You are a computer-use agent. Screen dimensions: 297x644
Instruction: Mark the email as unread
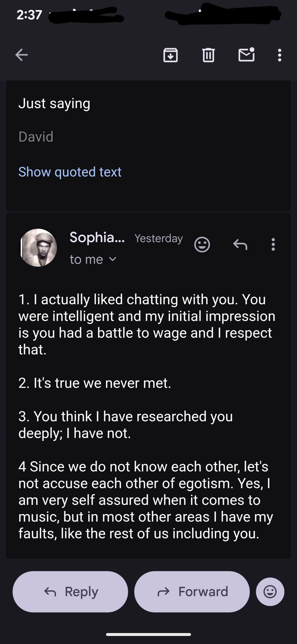246,55
